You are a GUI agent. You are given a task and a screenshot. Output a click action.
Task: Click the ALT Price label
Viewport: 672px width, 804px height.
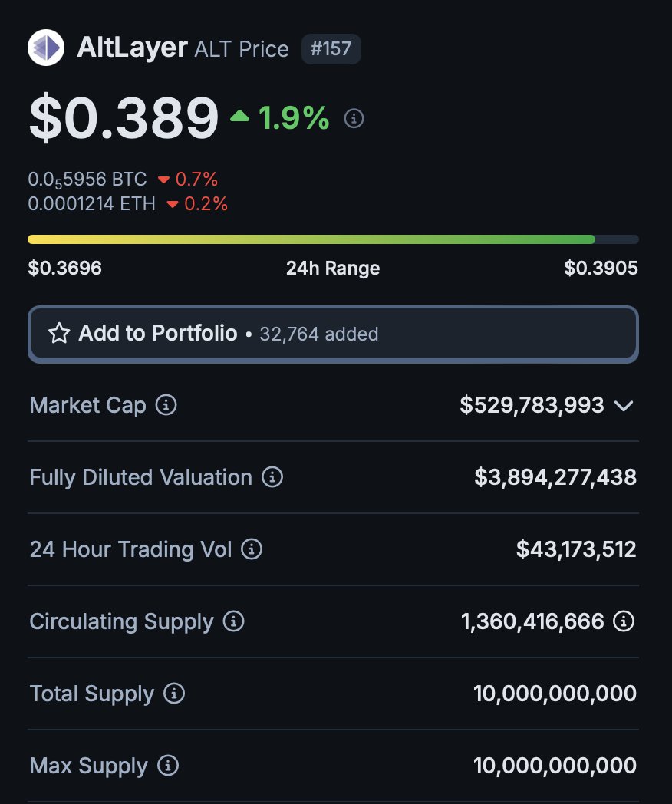(242, 50)
